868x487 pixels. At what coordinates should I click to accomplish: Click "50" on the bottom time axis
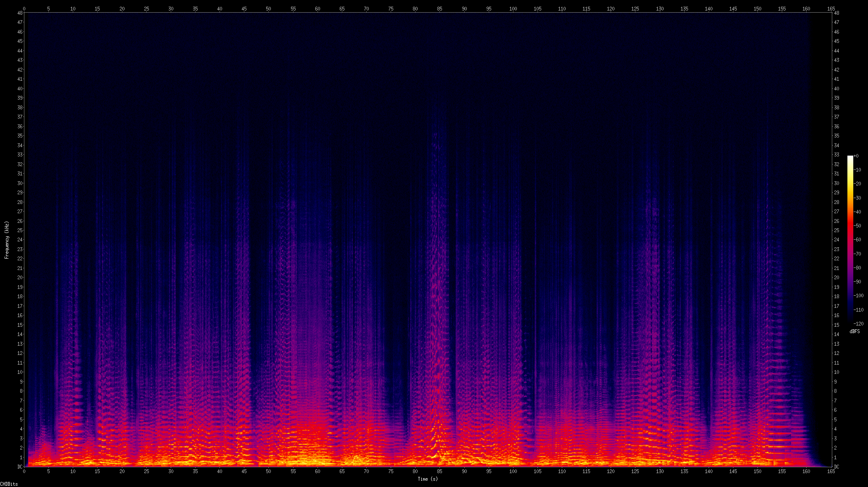click(x=268, y=471)
